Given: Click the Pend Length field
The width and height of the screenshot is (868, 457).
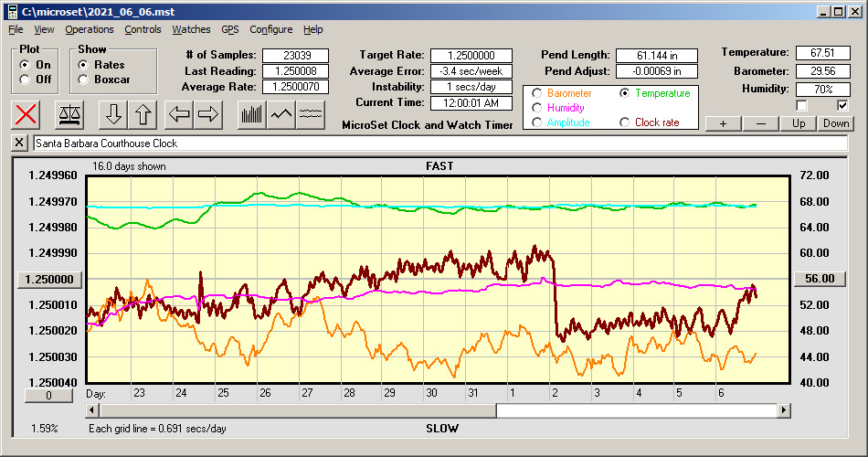Looking at the screenshot, I should pos(657,56).
